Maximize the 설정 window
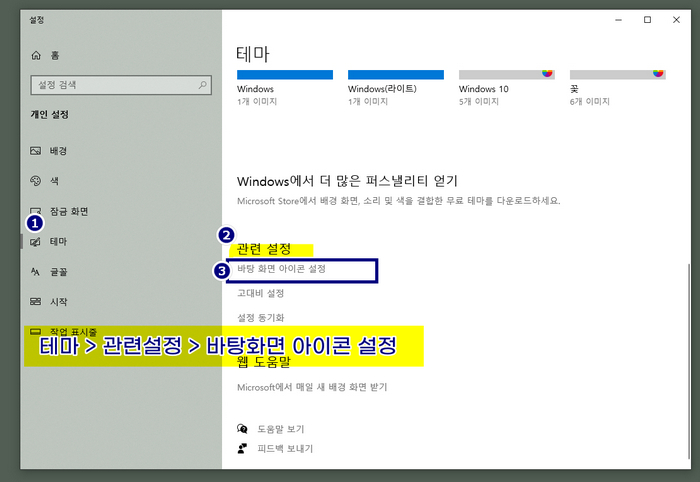Image resolution: width=700 pixels, height=482 pixels. click(x=647, y=20)
